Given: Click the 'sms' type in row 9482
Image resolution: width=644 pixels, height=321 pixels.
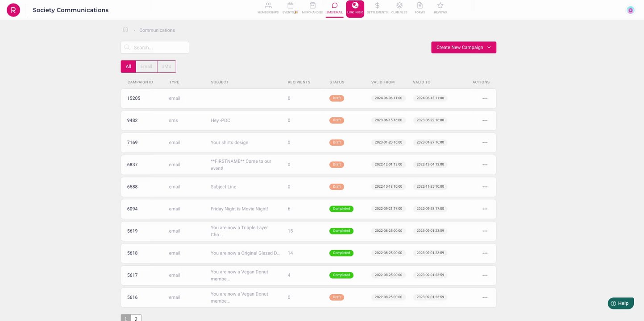Looking at the screenshot, I should [174, 120].
